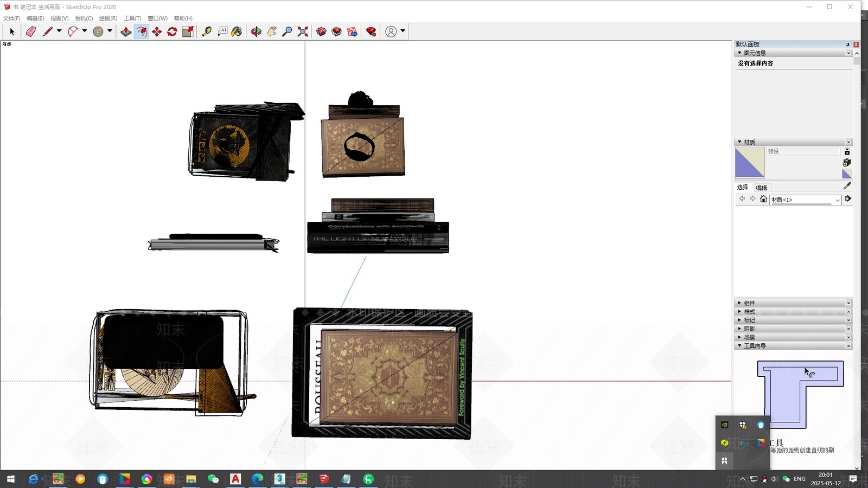Pick the Tape Measure tool
868x488 pixels.
207,32
